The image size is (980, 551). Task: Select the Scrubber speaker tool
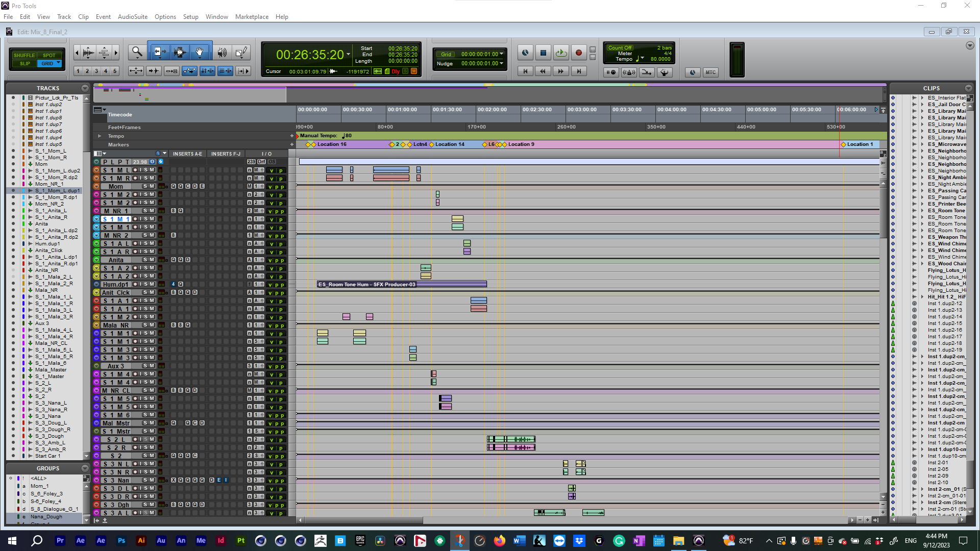[x=222, y=52]
